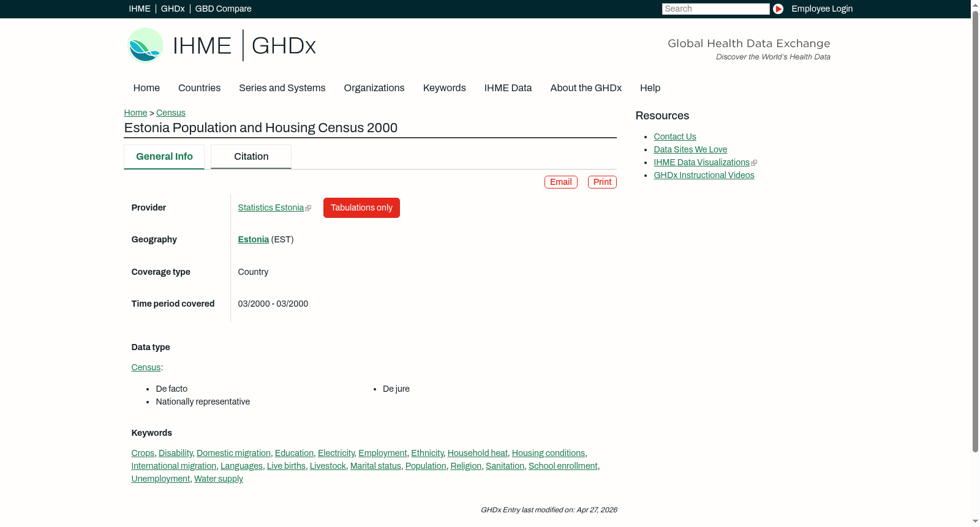This screenshot has height=527, width=980.
Task: Open the Organizations menu
Action: click(374, 88)
